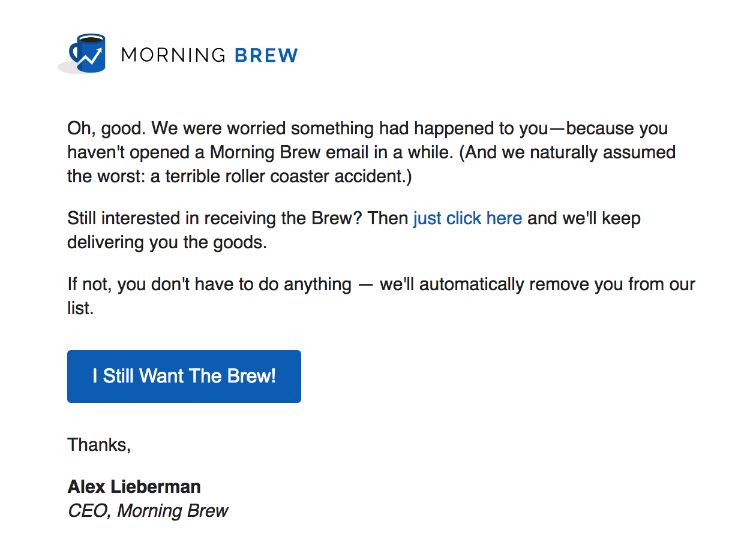Viewport: 756px width, 560px height.
Task: Click 'Morning Brew email' in first paragraph
Action: tap(289, 152)
